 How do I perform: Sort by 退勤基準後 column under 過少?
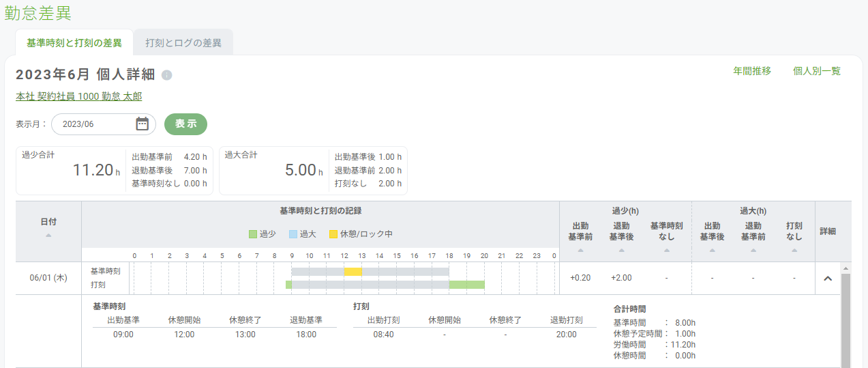[x=621, y=251]
